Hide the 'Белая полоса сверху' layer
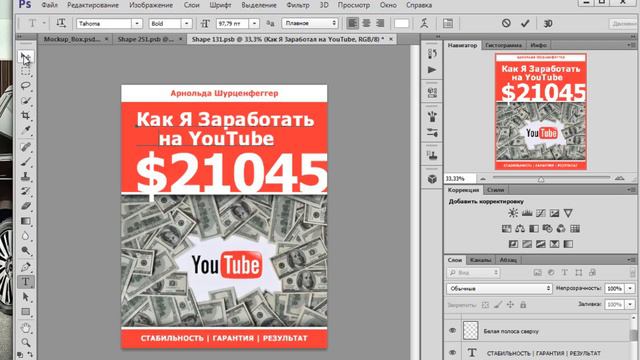 [453, 331]
